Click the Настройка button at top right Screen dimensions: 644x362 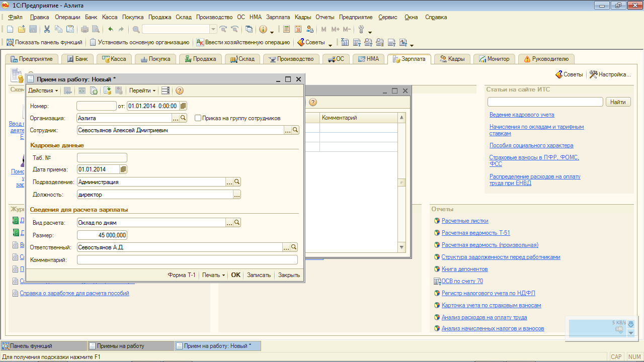click(610, 74)
